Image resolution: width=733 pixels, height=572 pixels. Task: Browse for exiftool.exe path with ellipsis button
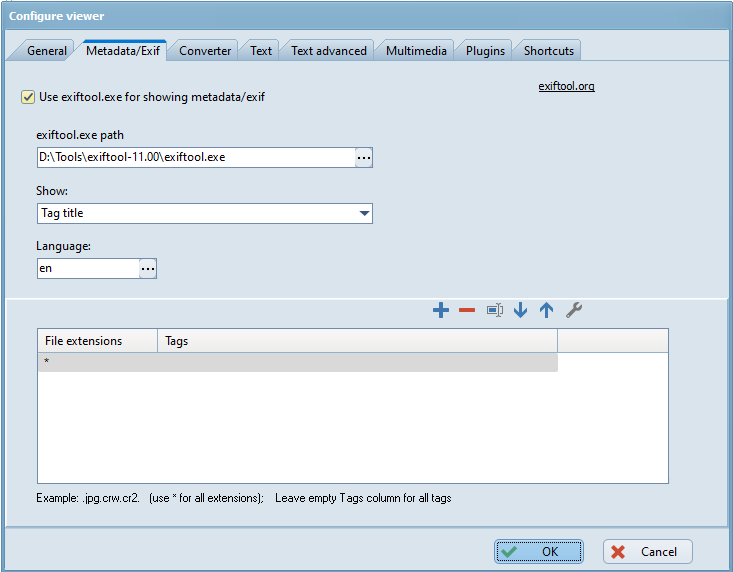pos(364,158)
